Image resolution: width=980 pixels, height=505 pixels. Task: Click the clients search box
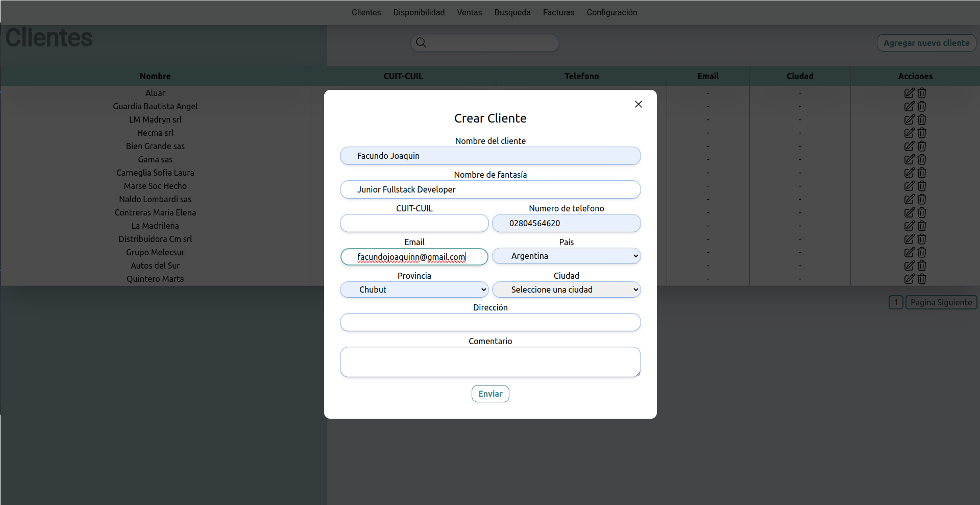click(x=485, y=42)
